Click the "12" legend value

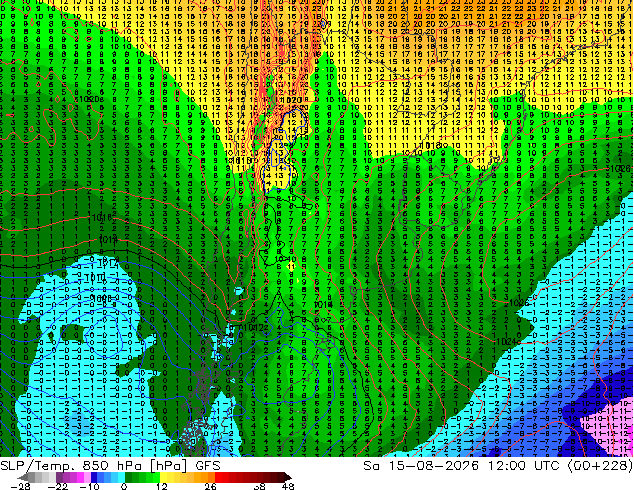162,486
